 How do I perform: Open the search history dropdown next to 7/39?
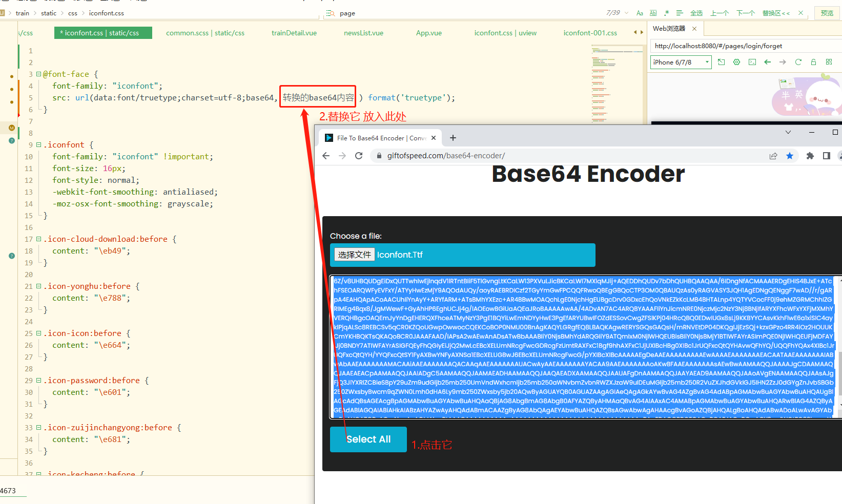point(626,13)
